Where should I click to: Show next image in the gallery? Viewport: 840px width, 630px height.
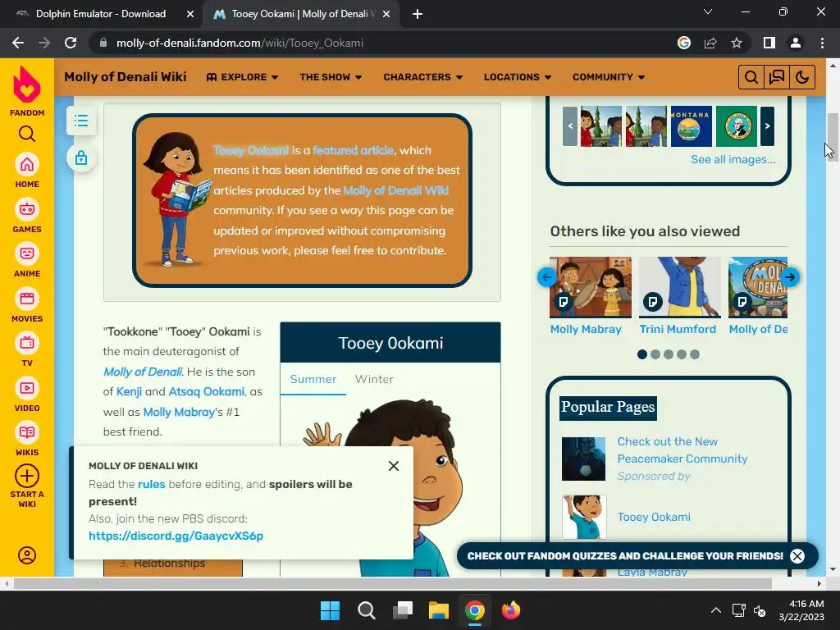[767, 126]
